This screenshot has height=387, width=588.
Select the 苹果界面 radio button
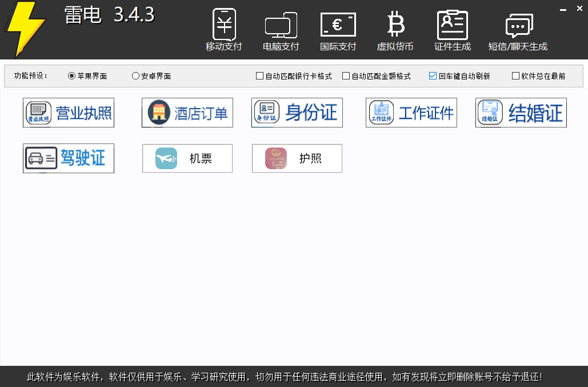72,76
